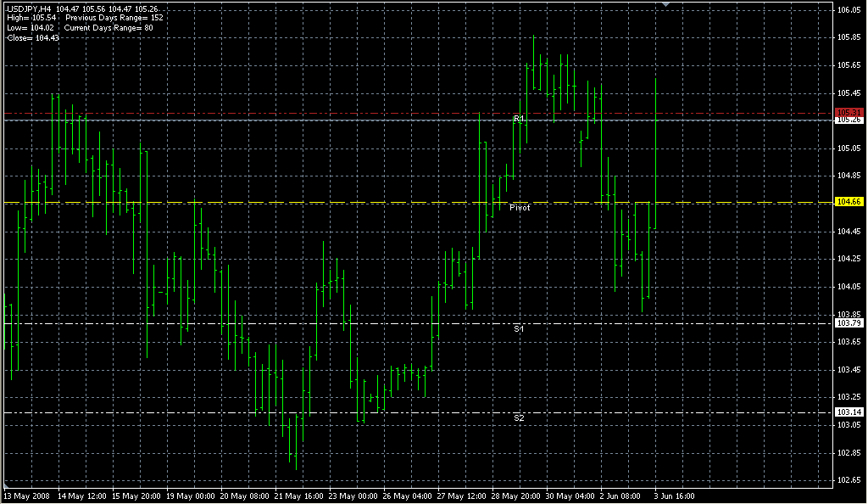The width and height of the screenshot is (868, 504).
Task: Click 102.65 on the price scale
Action: 849,480
